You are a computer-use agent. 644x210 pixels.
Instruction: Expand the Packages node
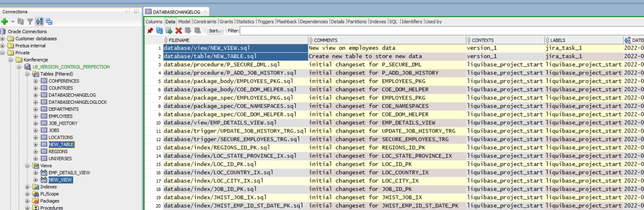[x=27, y=201]
